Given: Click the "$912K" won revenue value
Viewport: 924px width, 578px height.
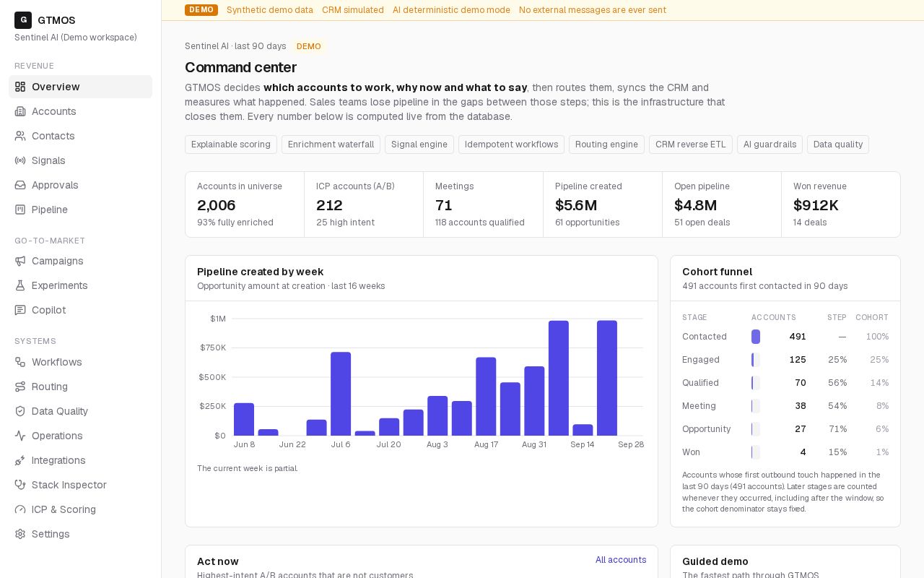Looking at the screenshot, I should click(x=816, y=205).
